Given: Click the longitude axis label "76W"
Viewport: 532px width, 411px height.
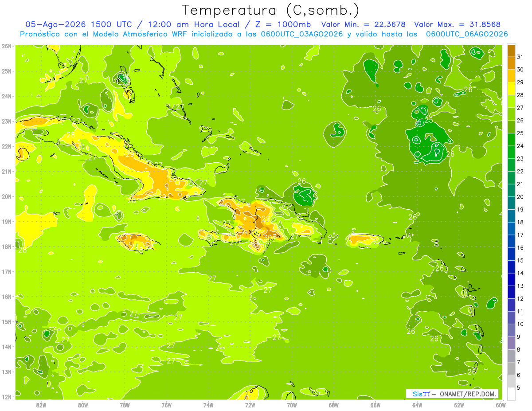Looking at the screenshot, I should click(x=166, y=405).
